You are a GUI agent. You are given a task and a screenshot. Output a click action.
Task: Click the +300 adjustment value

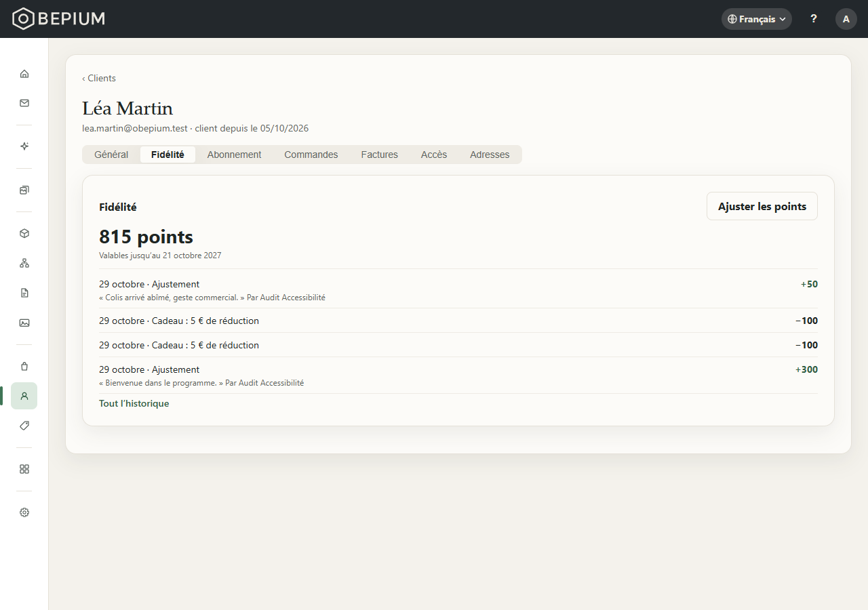(806, 369)
